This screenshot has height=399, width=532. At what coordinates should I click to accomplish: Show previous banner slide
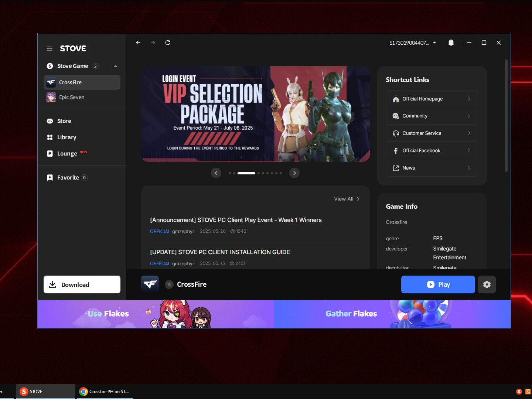[x=216, y=173]
